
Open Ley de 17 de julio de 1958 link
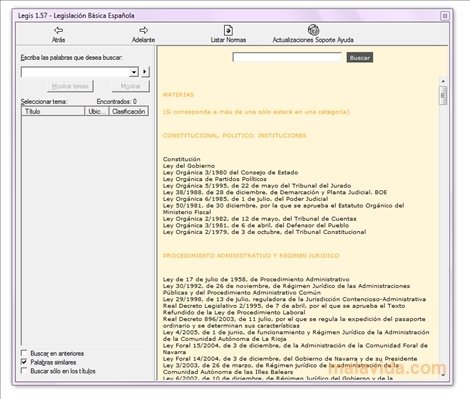click(256, 279)
